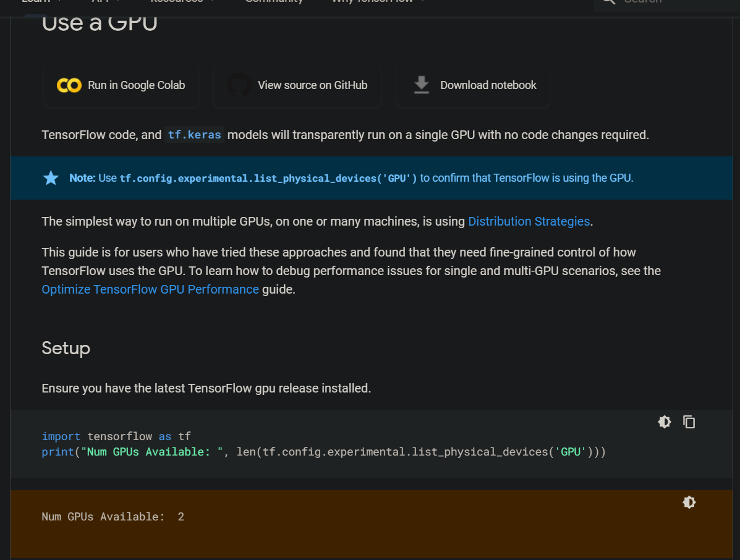Toggle code theme in the import tensorflow block
Screen dimensions: 740x560
665,422
